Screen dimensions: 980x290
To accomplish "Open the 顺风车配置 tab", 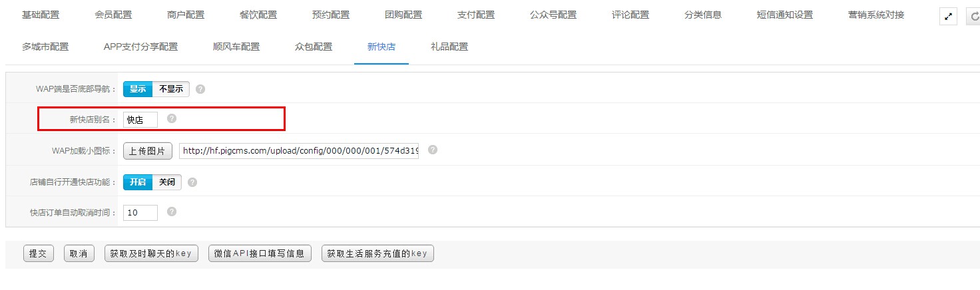I will click(236, 47).
